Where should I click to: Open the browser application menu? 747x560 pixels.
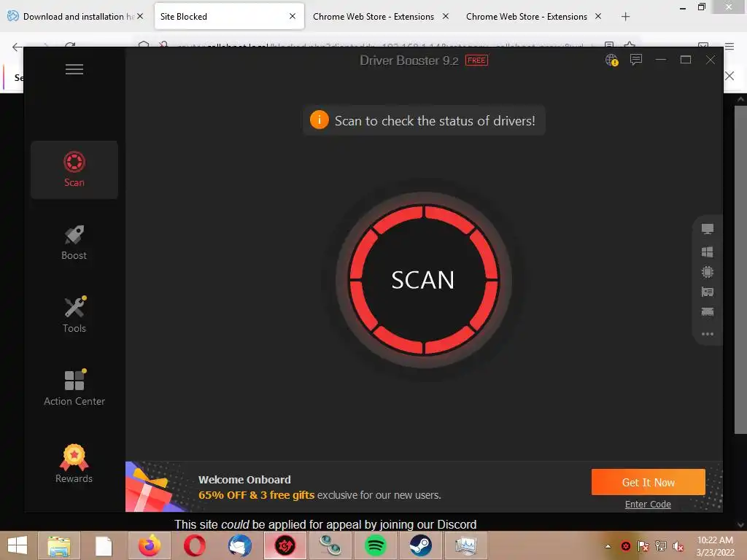[x=729, y=46]
